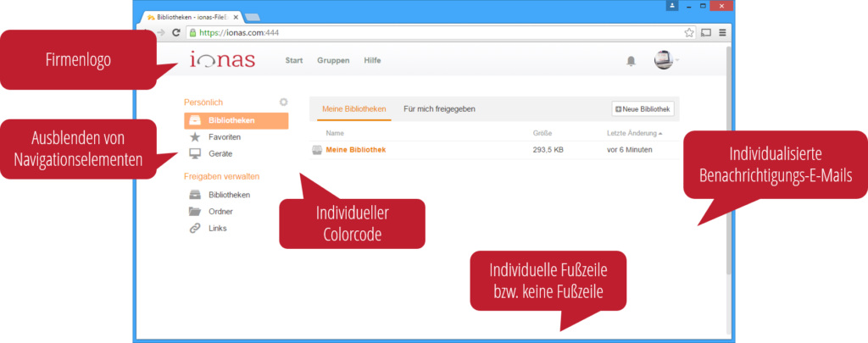Select the Bibliotheken browser tab
Image resolution: width=868 pixels, height=343 pixels.
point(192,17)
